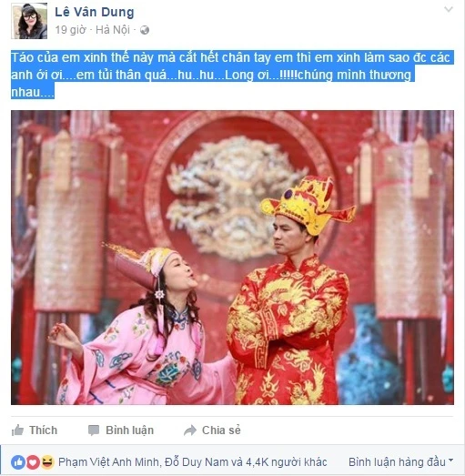Open Lê Vân Dung's profile picture

29,21
